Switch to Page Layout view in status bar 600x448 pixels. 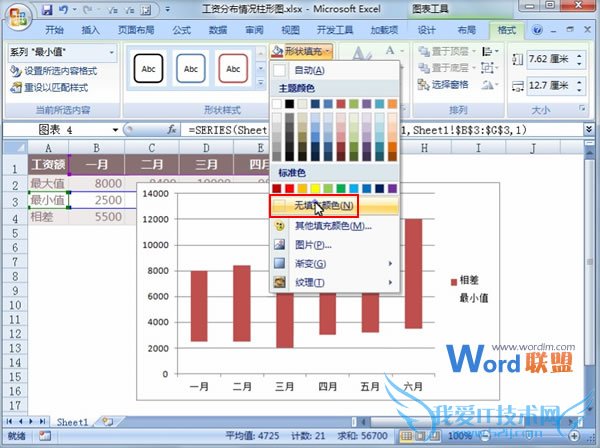click(420, 436)
